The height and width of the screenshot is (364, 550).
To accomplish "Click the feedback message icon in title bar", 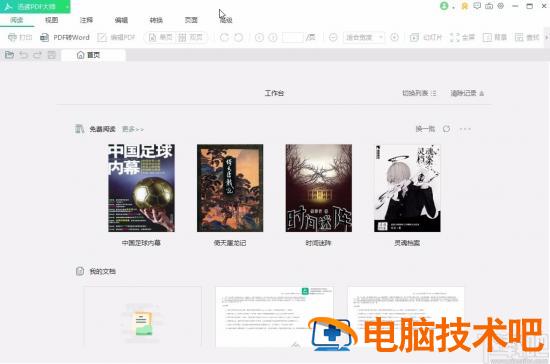I will pos(477,6).
